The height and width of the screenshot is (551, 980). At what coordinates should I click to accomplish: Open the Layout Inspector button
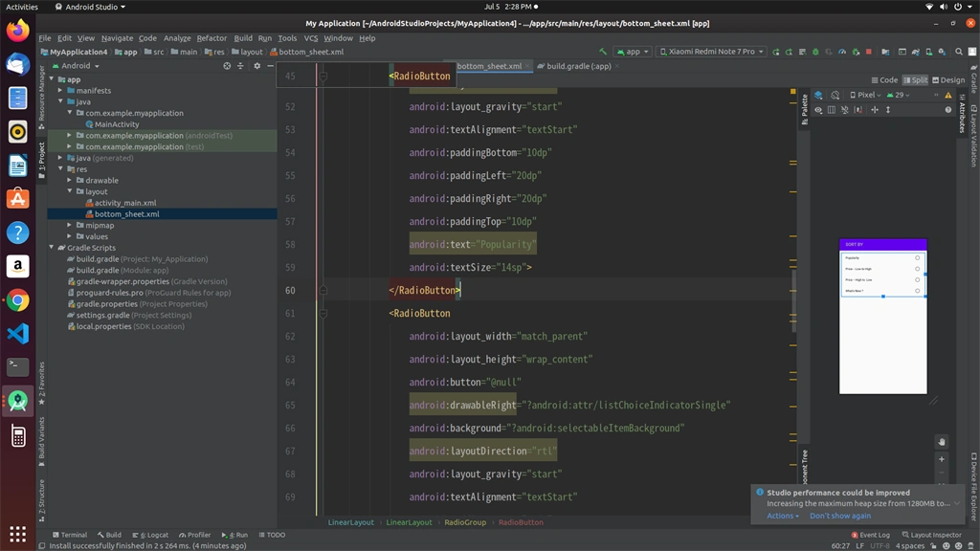[x=931, y=535]
